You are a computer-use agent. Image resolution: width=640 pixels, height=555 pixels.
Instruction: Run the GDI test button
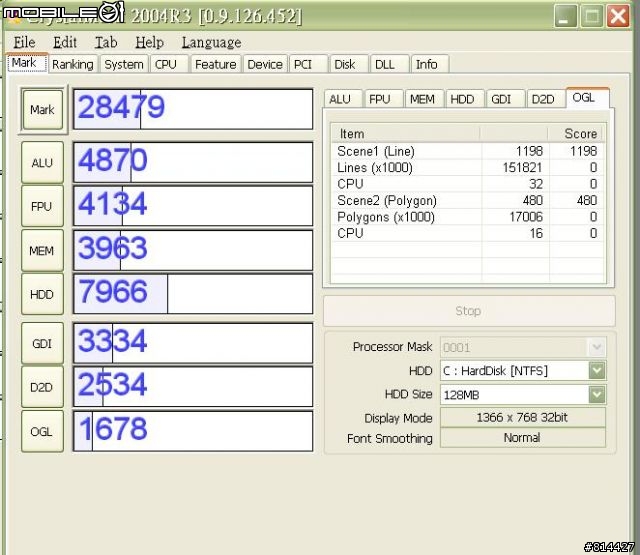[x=42, y=343]
